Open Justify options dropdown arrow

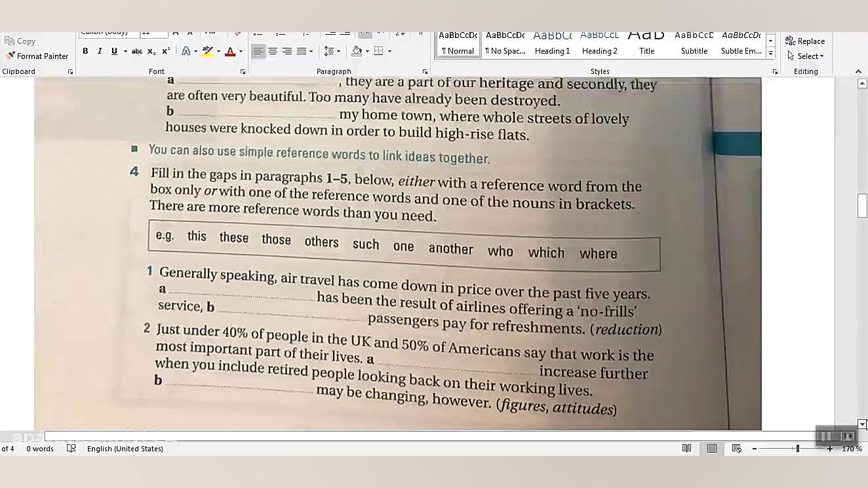coord(311,51)
